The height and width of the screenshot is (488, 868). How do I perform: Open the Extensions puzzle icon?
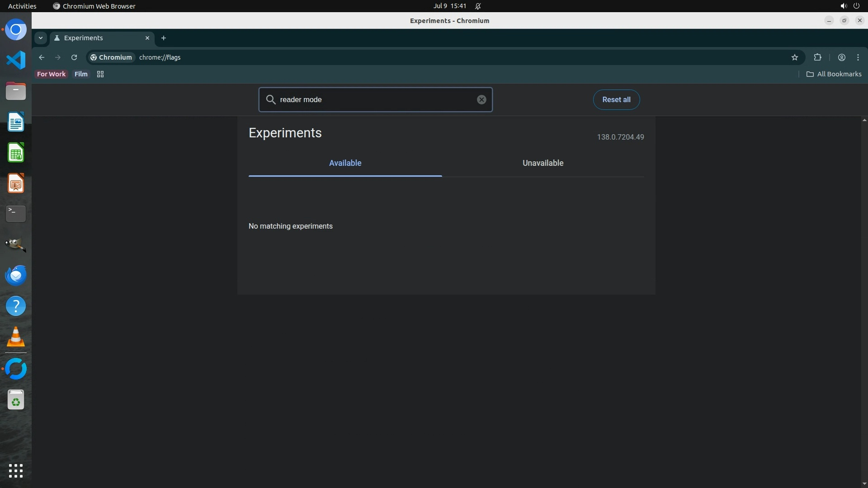tap(817, 57)
